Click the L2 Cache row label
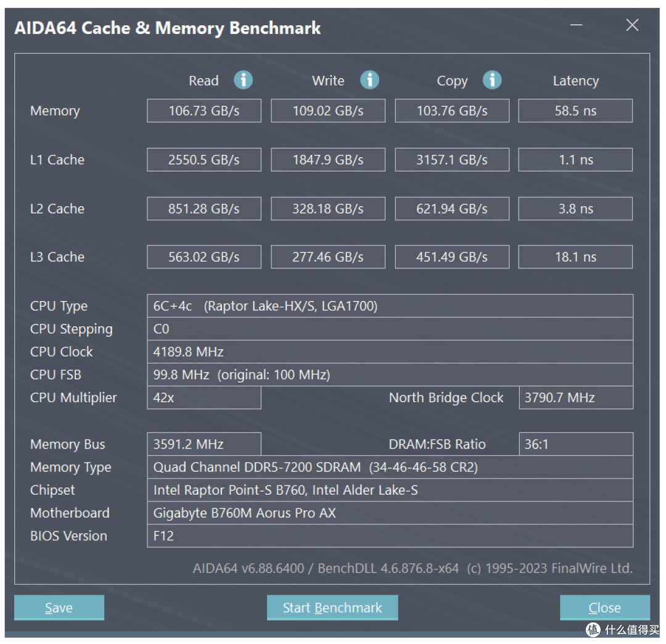Screen dimensions: 666x644 (57, 208)
